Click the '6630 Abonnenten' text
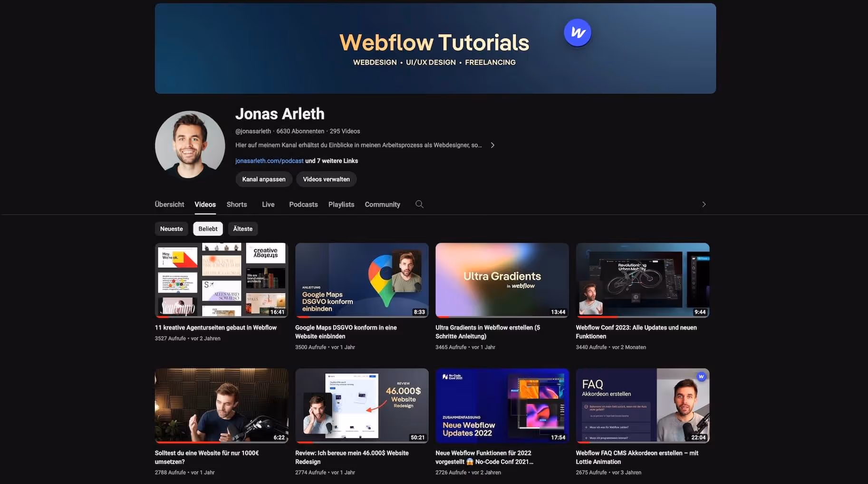Image resolution: width=868 pixels, height=484 pixels. pos(300,131)
